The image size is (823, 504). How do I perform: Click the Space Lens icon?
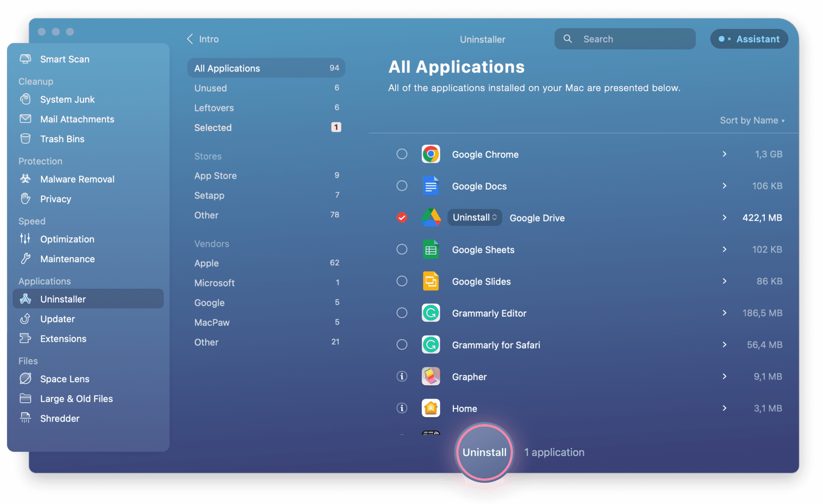coord(25,378)
